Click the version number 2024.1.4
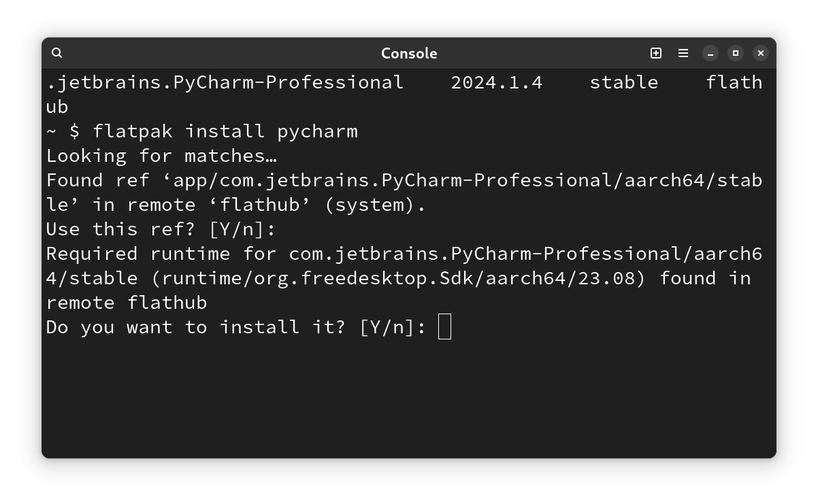 pos(497,82)
